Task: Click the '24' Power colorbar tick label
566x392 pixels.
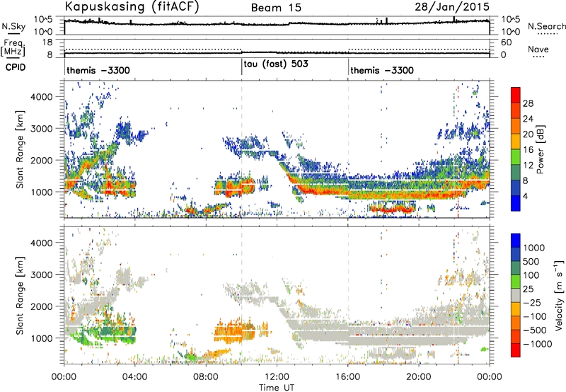Action: 528,119
